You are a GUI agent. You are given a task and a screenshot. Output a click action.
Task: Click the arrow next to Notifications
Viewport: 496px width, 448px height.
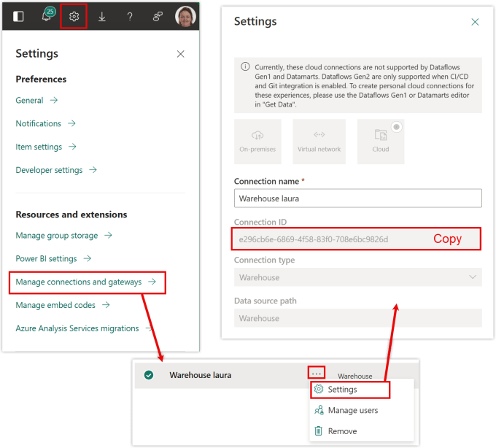pyautogui.click(x=71, y=123)
